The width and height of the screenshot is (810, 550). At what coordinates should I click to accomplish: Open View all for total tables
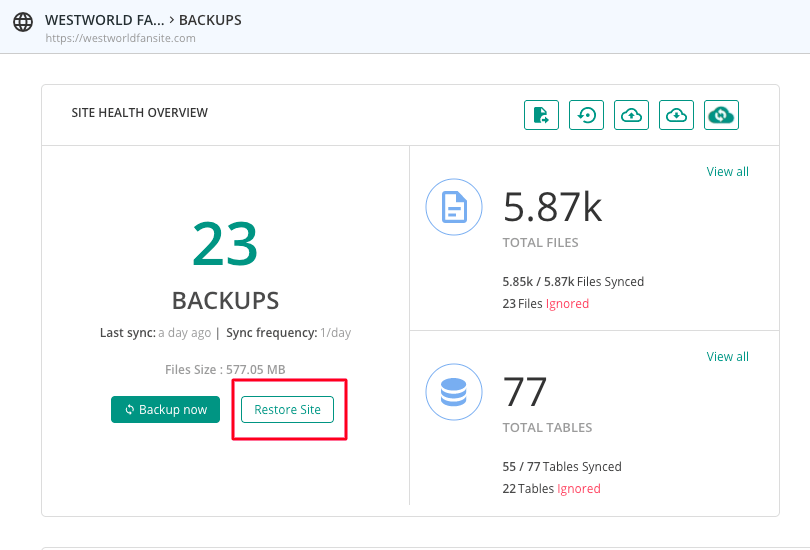click(727, 356)
